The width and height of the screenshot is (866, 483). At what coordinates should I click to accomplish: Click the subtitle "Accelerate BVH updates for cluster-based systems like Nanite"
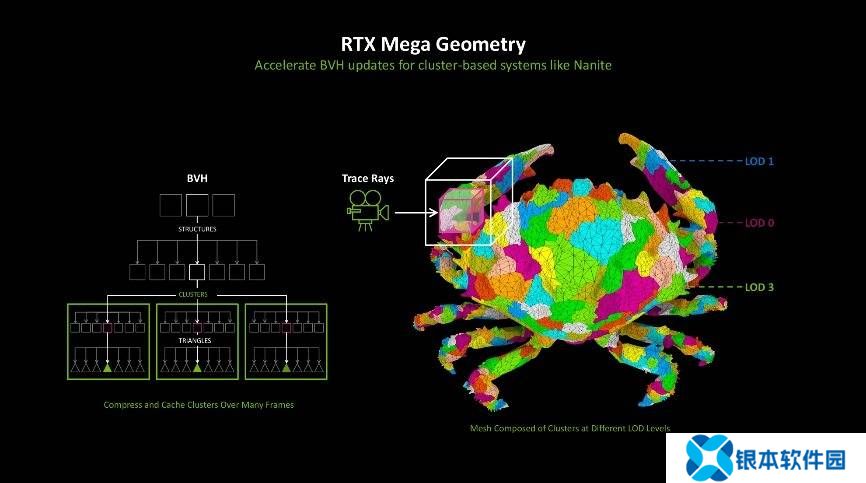click(433, 65)
